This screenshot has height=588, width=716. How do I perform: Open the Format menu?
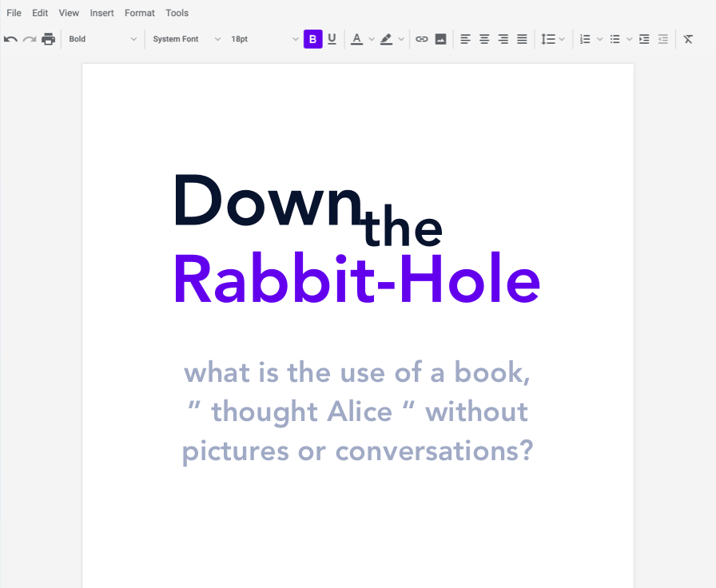click(x=139, y=13)
